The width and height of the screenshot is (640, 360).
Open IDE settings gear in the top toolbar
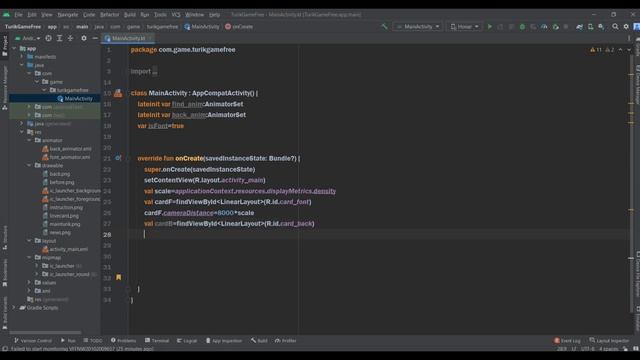pos(626,27)
